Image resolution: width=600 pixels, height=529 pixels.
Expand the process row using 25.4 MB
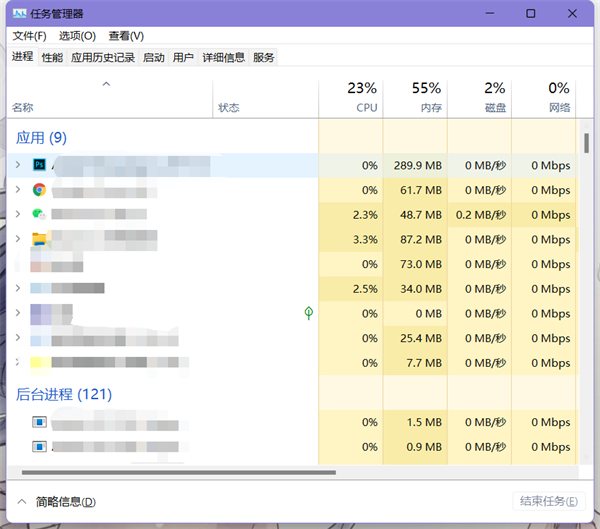(x=18, y=338)
